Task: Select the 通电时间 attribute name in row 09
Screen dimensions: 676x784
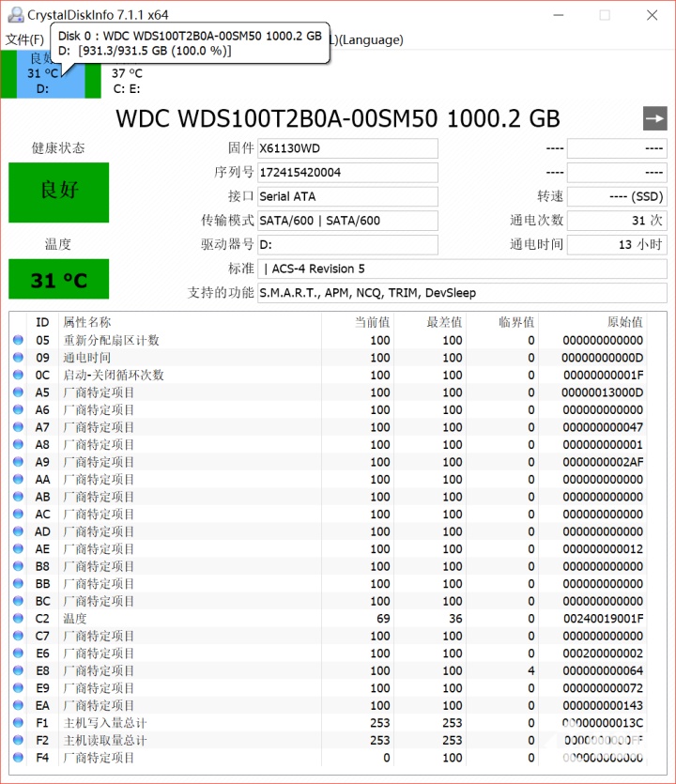Action: [87, 358]
